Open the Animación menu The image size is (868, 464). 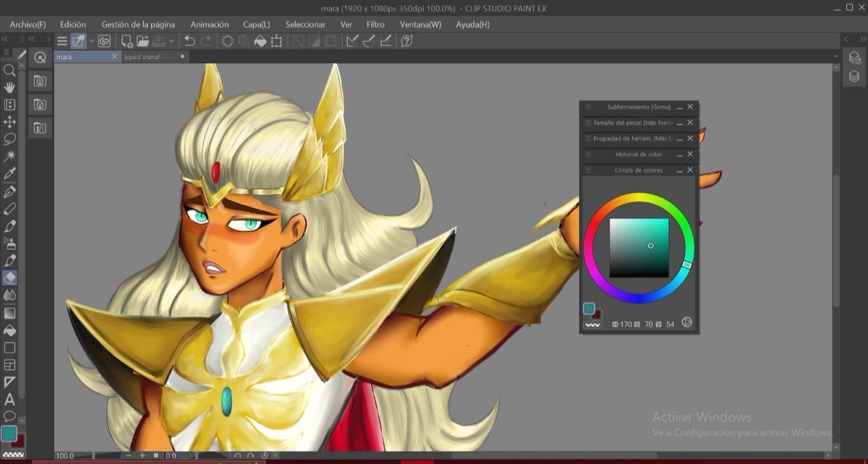(x=210, y=24)
